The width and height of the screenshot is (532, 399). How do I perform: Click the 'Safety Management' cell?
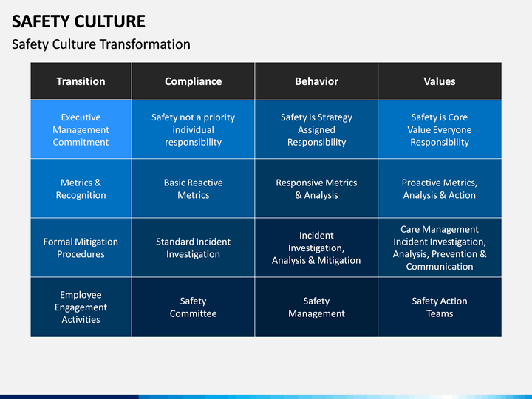316,307
